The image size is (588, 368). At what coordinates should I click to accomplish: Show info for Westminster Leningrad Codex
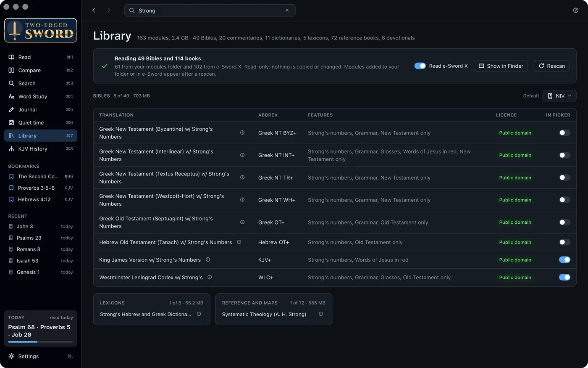pyautogui.click(x=210, y=278)
